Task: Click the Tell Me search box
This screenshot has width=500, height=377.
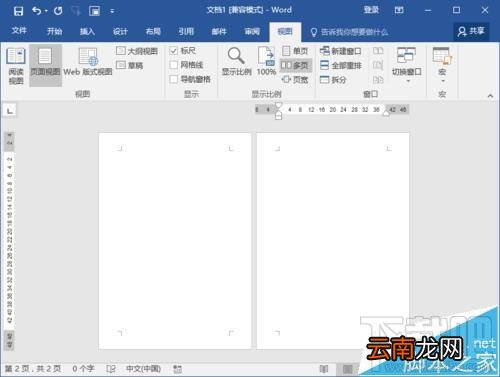Action: (349, 32)
